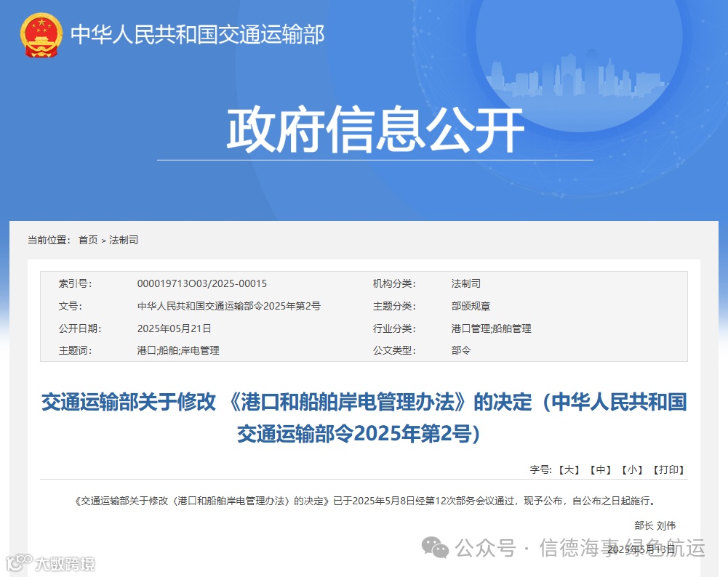
Task: Select the 【中】 medium font size option
Action: (x=599, y=470)
